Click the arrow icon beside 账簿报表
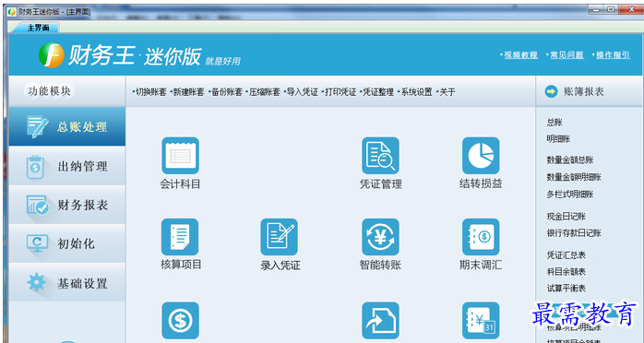 (551, 91)
